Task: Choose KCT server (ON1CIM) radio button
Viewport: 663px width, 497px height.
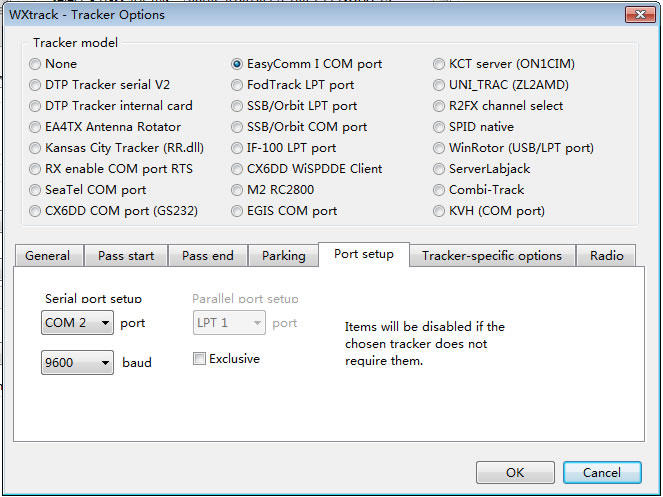Action: click(x=440, y=64)
